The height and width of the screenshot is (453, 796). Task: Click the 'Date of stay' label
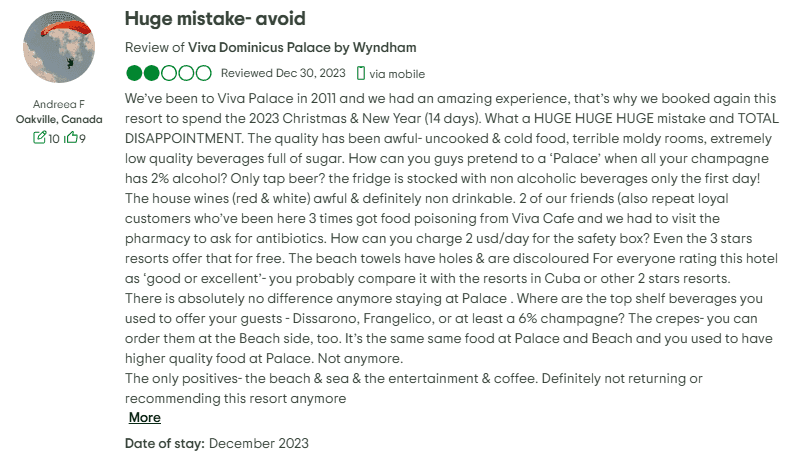point(164,443)
